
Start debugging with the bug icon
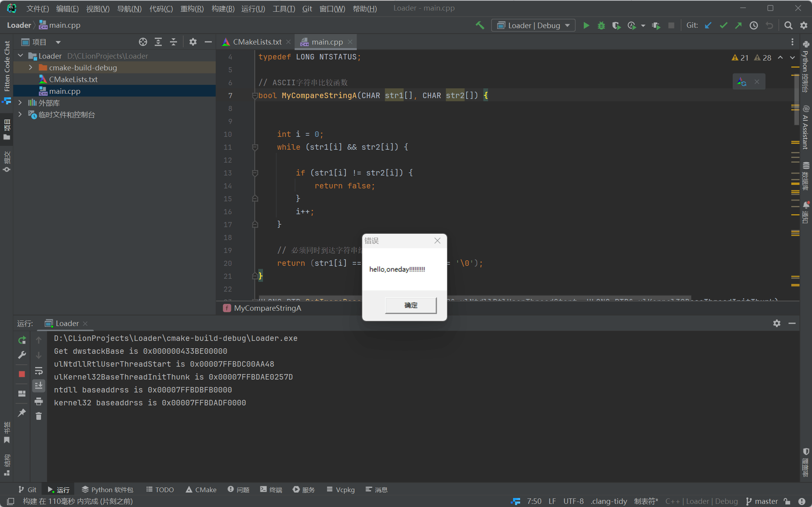click(x=601, y=25)
